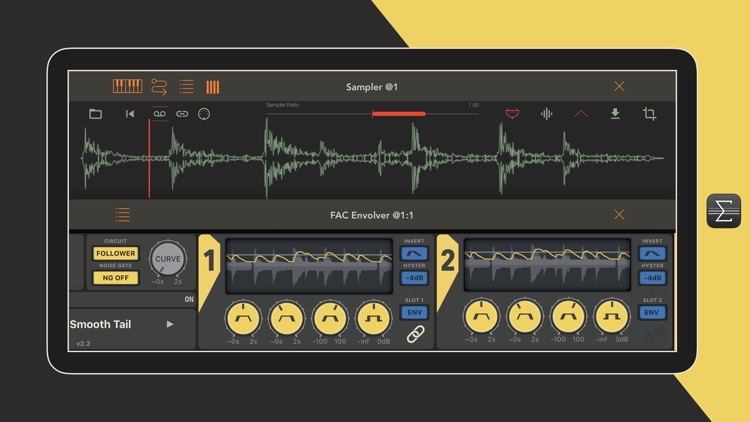Adjust the red Sampler Ratio slider
750x422 pixels.
point(399,114)
